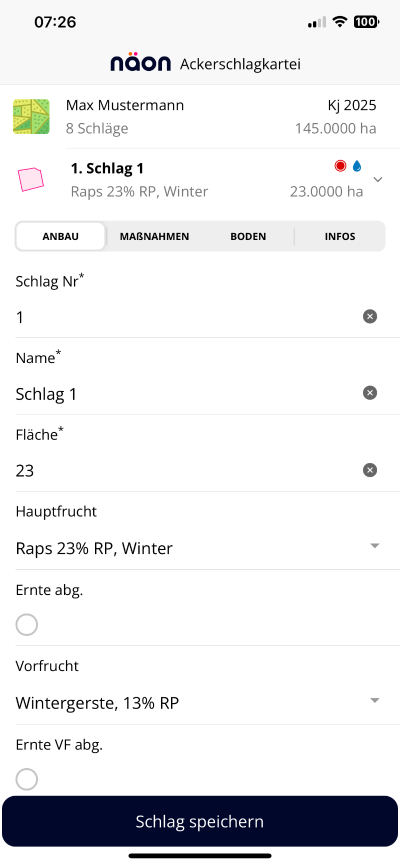Open the Hauptfrucht dropdown

tap(199, 548)
